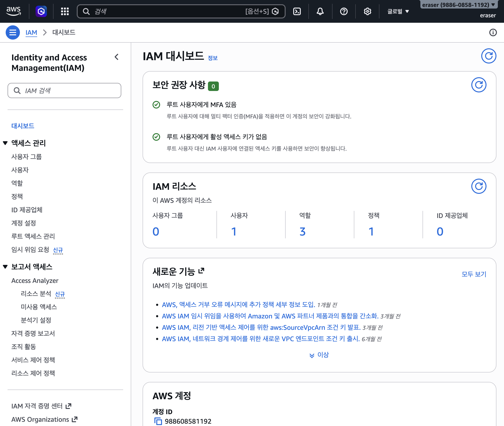Image resolution: width=504 pixels, height=426 pixels.
Task: Copy the account ID with the copy icon
Action: (158, 421)
